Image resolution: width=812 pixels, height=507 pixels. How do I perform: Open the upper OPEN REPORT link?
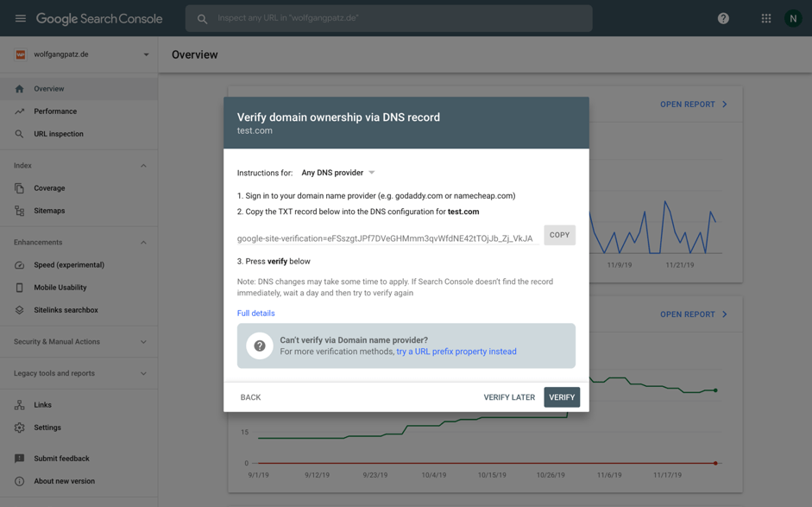coord(694,105)
